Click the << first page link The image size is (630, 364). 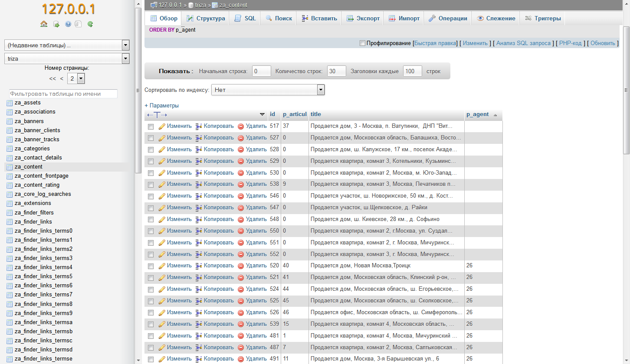point(52,78)
